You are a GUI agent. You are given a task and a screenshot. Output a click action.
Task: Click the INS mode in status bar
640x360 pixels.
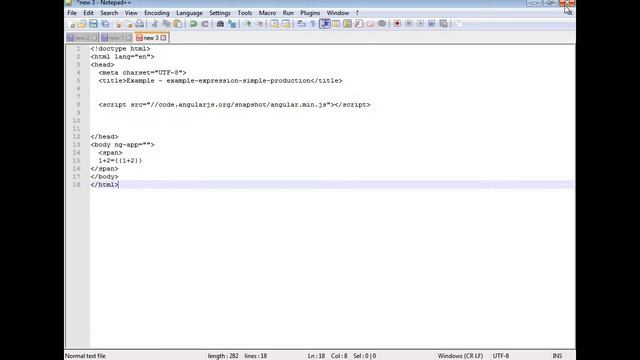(557, 356)
